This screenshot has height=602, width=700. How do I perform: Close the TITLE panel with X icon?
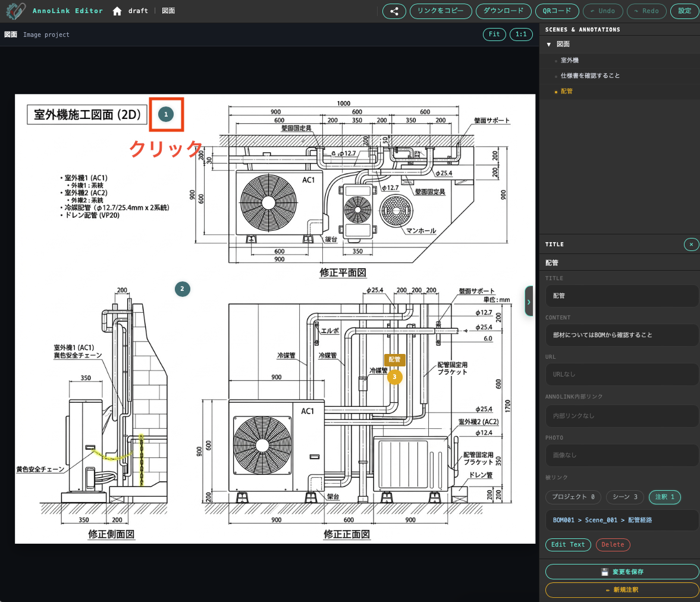point(691,244)
